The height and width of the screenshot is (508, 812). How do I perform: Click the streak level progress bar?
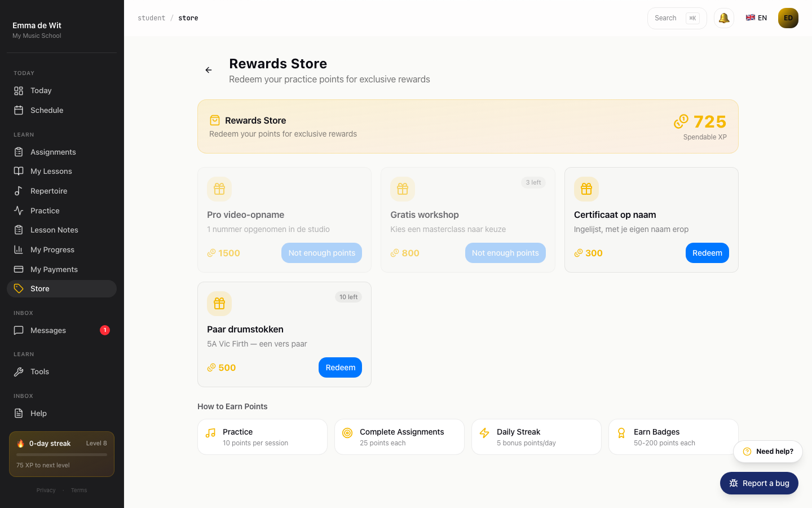pos(62,454)
